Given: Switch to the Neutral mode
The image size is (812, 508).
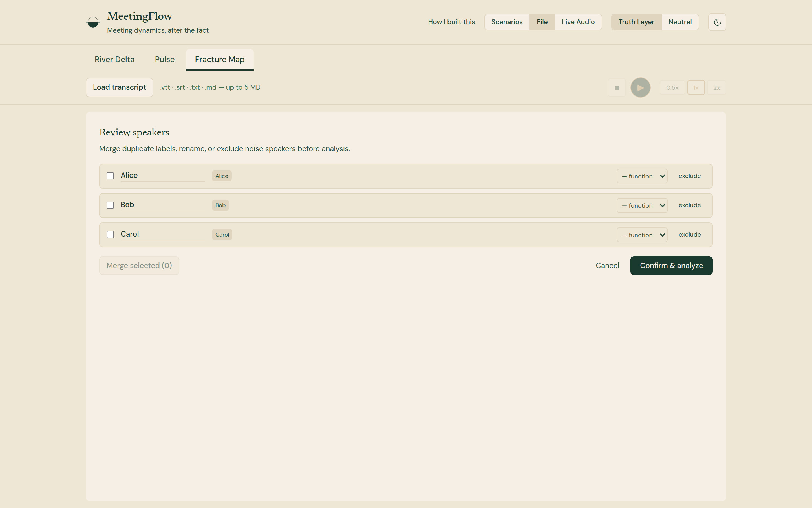Looking at the screenshot, I should coord(680,22).
